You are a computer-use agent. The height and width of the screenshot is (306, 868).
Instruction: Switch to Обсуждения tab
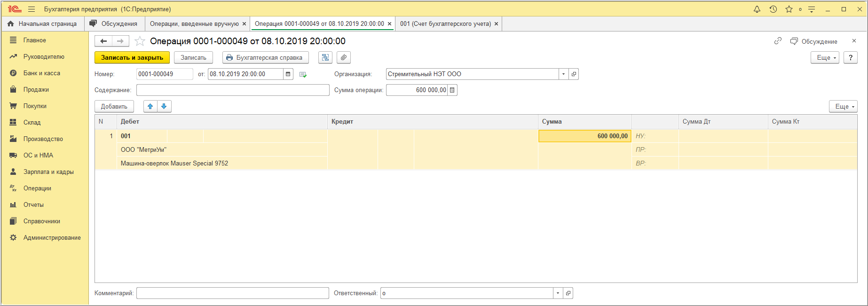point(114,24)
